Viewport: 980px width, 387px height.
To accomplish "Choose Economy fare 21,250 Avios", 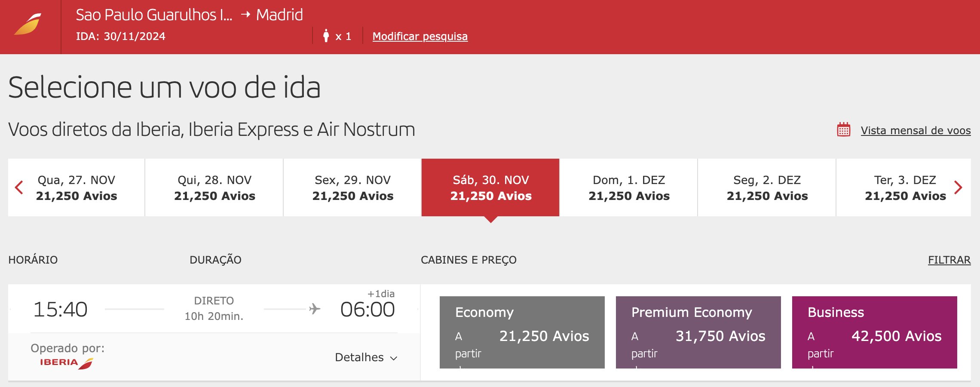I will click(522, 332).
